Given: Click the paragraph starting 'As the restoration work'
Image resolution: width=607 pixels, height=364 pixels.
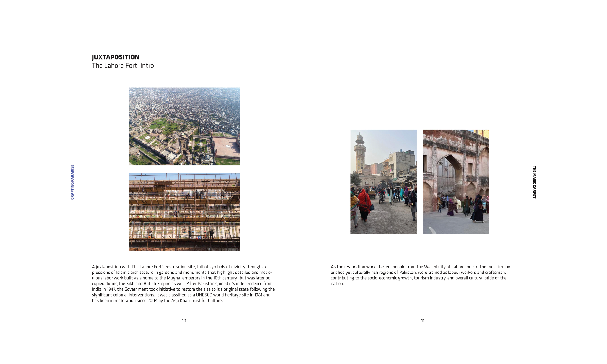Looking at the screenshot, I should (x=421, y=275).
